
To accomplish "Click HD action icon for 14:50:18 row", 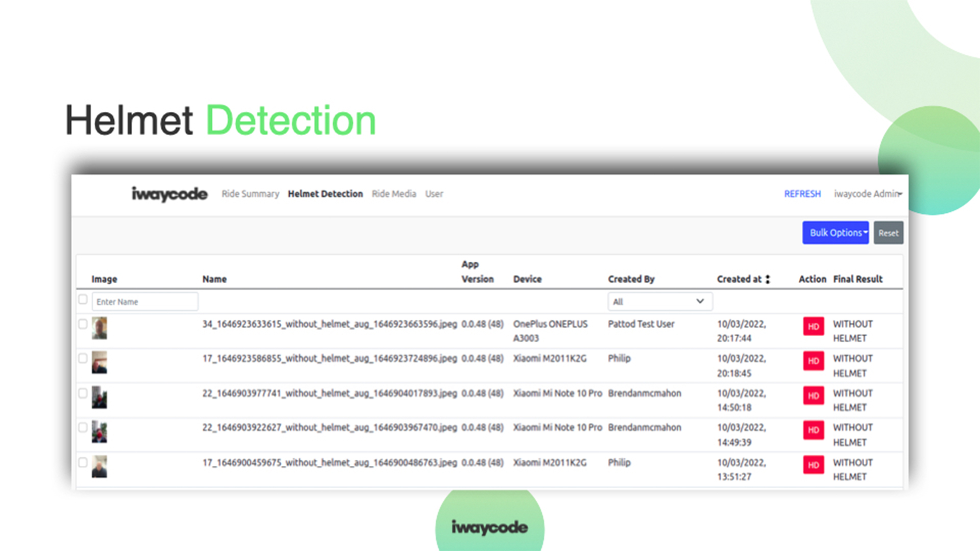I will point(814,395).
